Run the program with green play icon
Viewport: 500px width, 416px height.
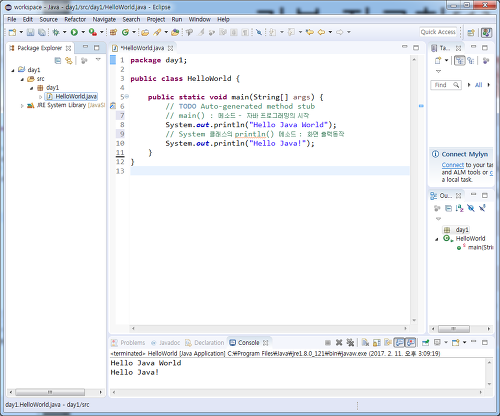pos(74,32)
